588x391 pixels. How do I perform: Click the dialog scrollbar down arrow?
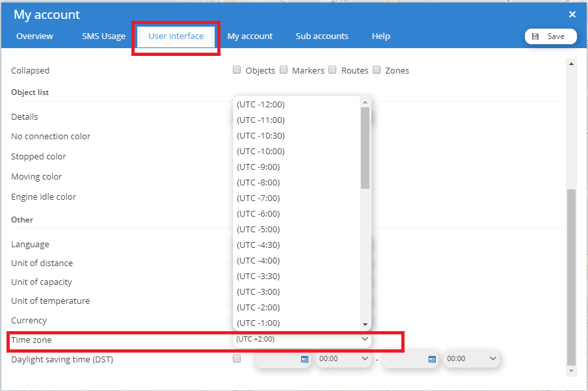tap(571, 371)
